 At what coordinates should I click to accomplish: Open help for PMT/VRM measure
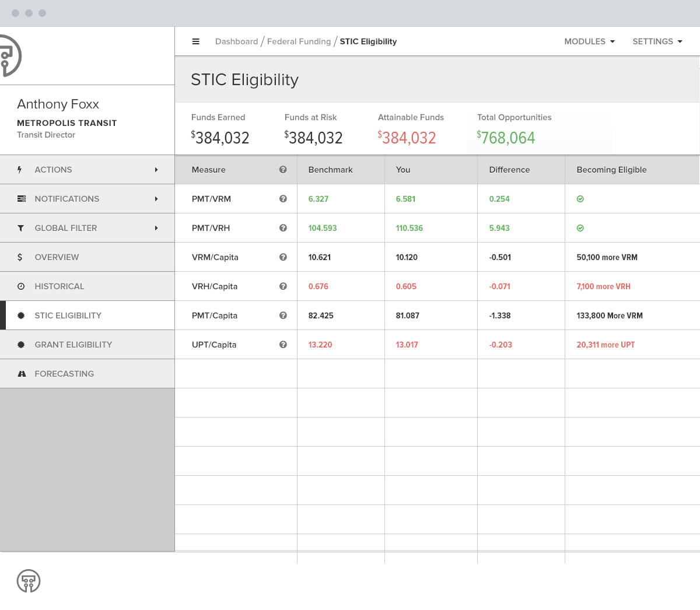coord(283,199)
